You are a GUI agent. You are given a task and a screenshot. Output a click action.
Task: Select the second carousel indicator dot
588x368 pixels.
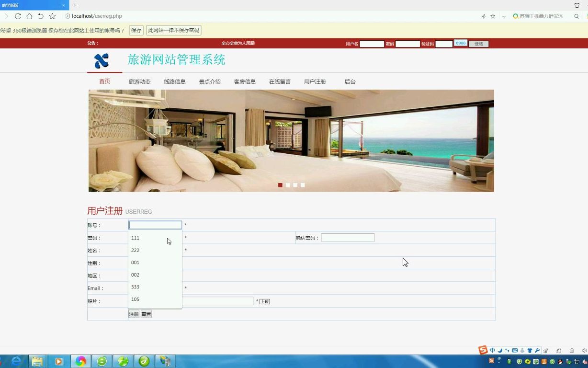point(288,185)
